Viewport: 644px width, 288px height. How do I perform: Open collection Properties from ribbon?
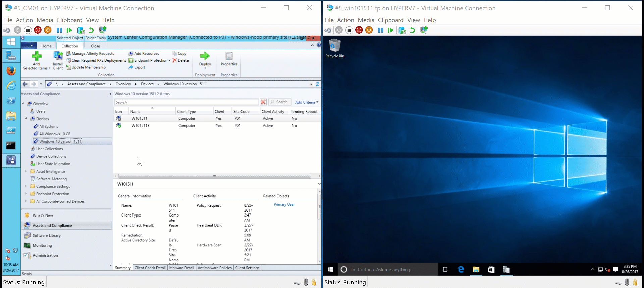(229, 59)
